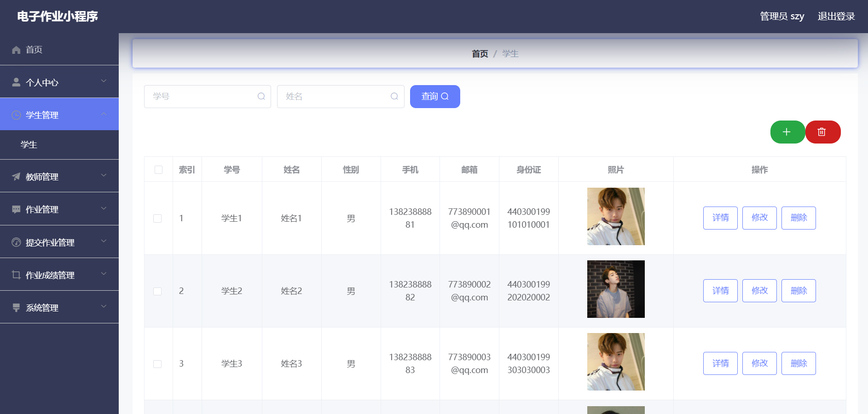Open 详情 for 学生1
Image resolution: width=868 pixels, height=414 pixels.
click(720, 218)
